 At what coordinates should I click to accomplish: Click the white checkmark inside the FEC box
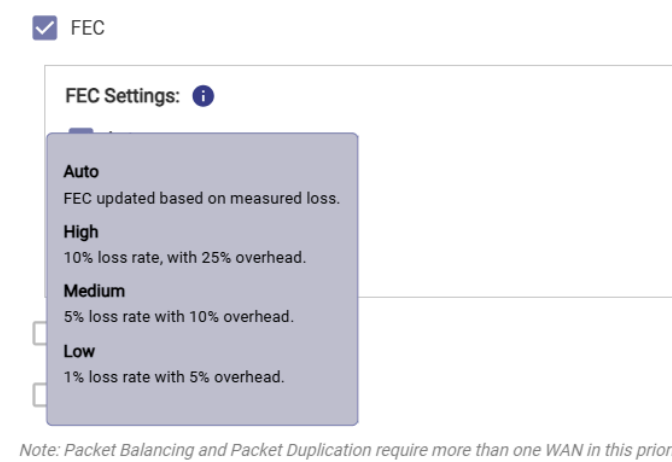[x=45, y=28]
